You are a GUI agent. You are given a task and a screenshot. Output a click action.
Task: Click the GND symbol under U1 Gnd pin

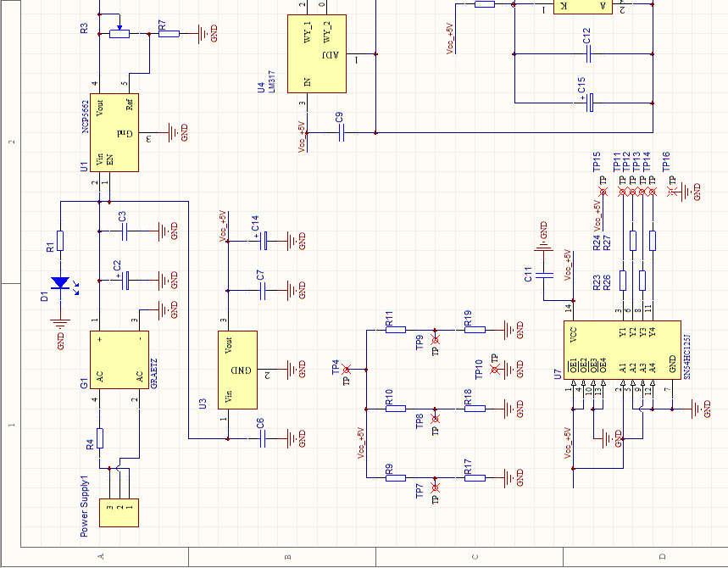(174, 132)
